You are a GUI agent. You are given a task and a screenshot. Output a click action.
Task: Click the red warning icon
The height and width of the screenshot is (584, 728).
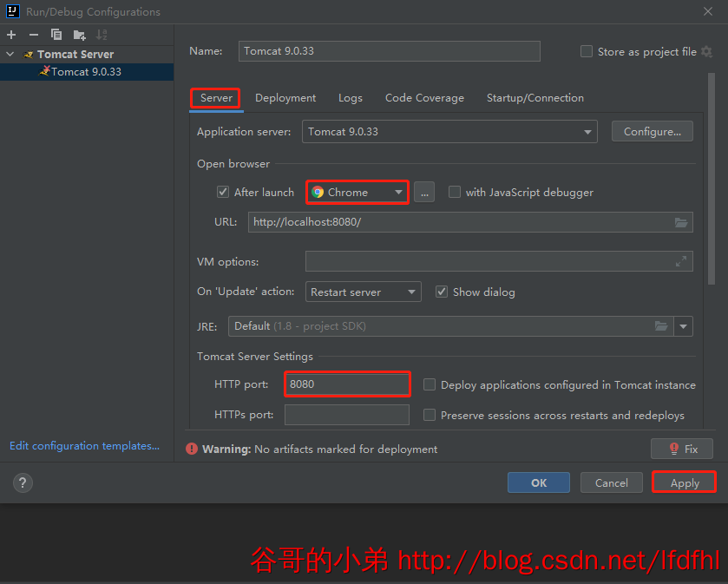tap(191, 449)
